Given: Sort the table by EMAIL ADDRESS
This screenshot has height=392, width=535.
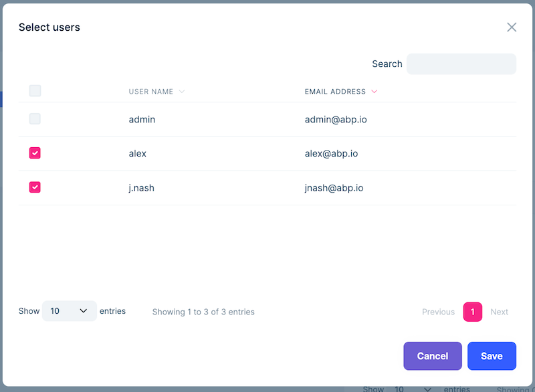Looking at the screenshot, I should coord(336,92).
